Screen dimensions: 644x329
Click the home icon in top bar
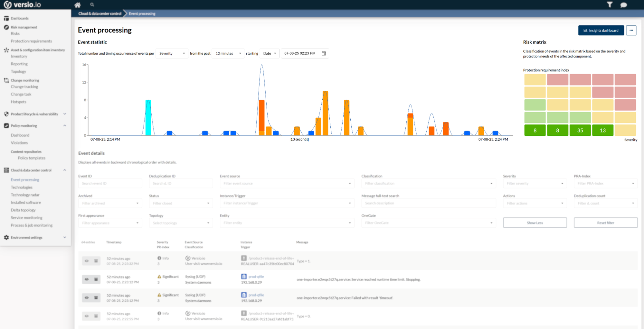tap(77, 5)
